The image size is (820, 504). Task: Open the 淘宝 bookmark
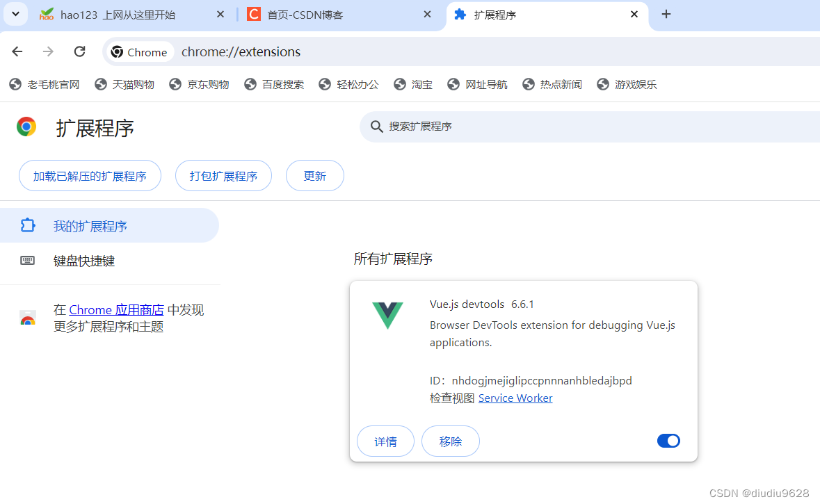pyautogui.click(x=413, y=84)
